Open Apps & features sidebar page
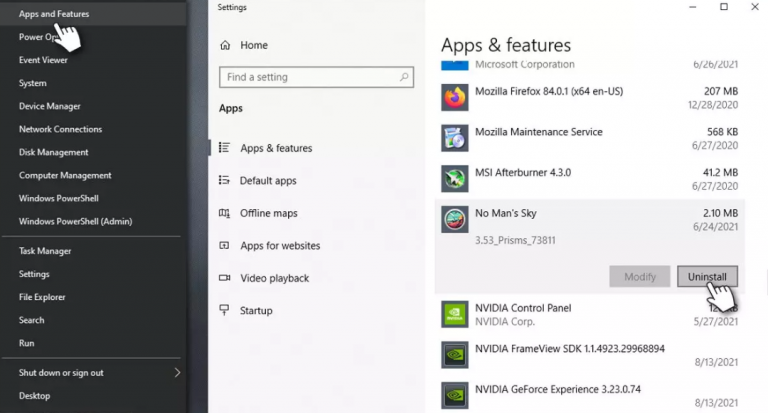768x413 pixels. 276,148
